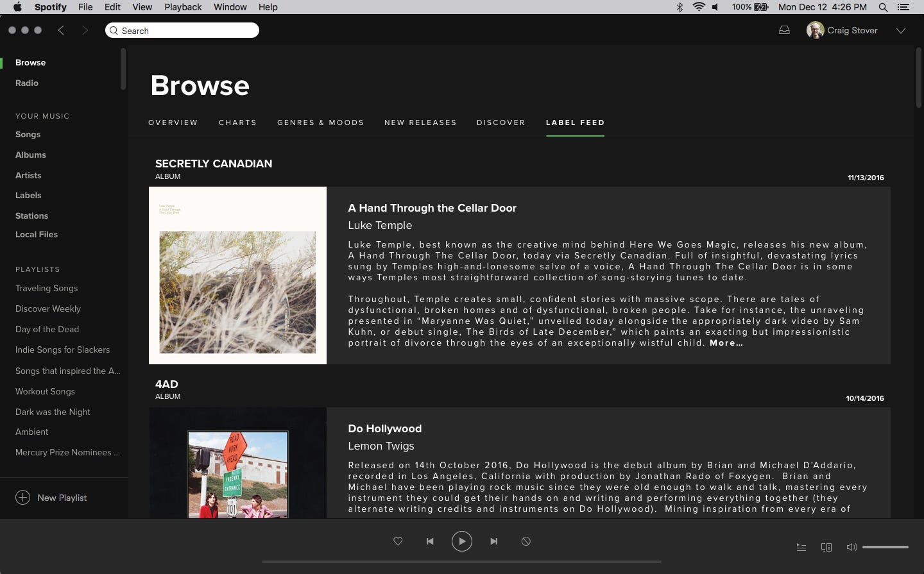Viewport: 924px width, 574px height.
Task: Select Browse in the sidebar
Action: [x=31, y=62]
